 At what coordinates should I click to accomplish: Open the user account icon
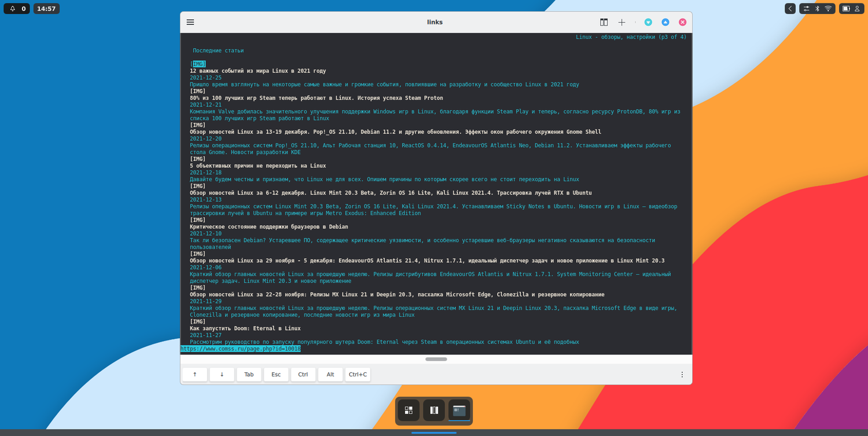[x=857, y=9]
